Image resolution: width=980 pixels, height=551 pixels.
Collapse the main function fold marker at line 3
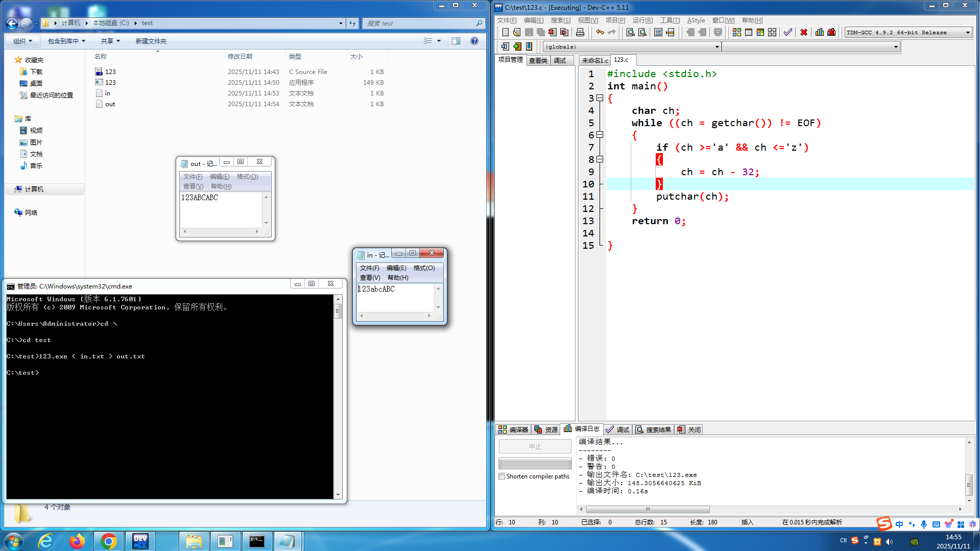tap(600, 98)
